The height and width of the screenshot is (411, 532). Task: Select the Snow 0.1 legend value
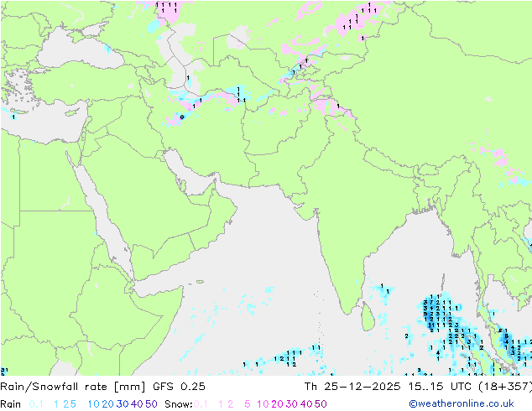[201, 404]
